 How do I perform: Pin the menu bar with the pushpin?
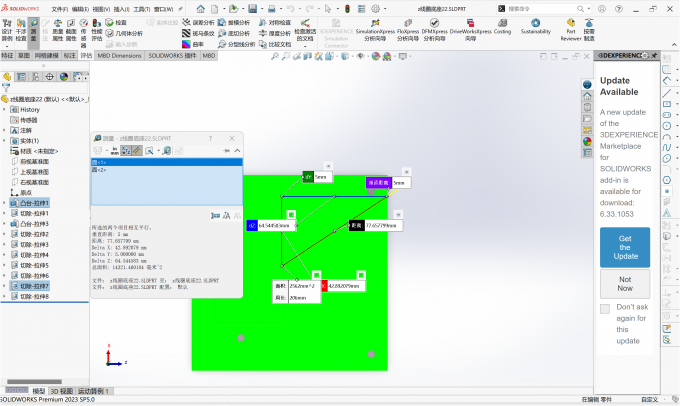click(180, 9)
